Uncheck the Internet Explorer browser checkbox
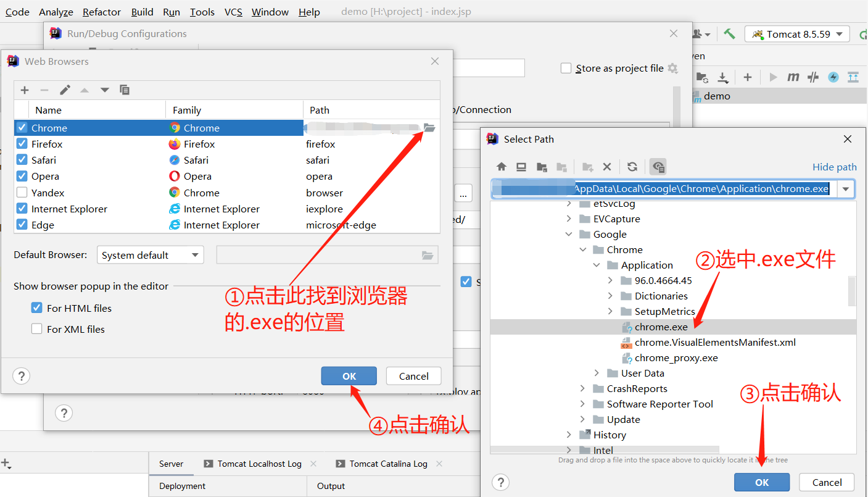The image size is (868, 497). [x=22, y=209]
